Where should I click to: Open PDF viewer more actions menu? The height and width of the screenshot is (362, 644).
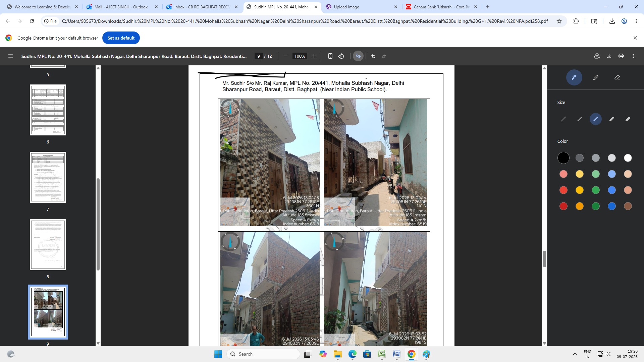pyautogui.click(x=633, y=56)
